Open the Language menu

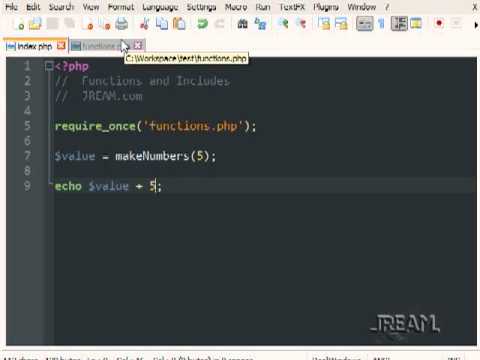point(160,7)
